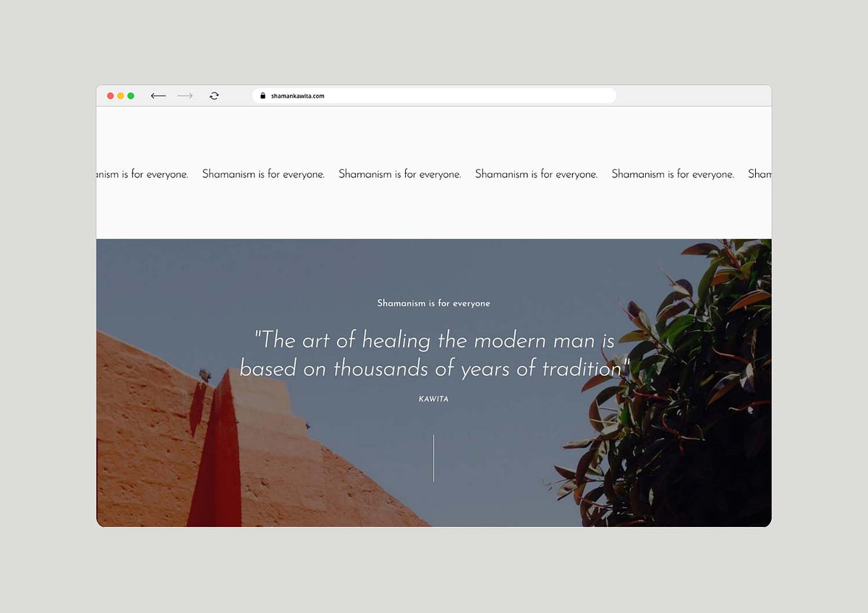
Task: Click the padlock icon in the address bar
Action: (x=263, y=96)
